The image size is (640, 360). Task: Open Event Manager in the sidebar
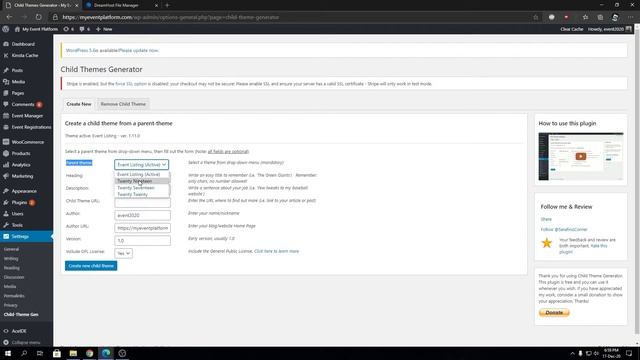27,116
